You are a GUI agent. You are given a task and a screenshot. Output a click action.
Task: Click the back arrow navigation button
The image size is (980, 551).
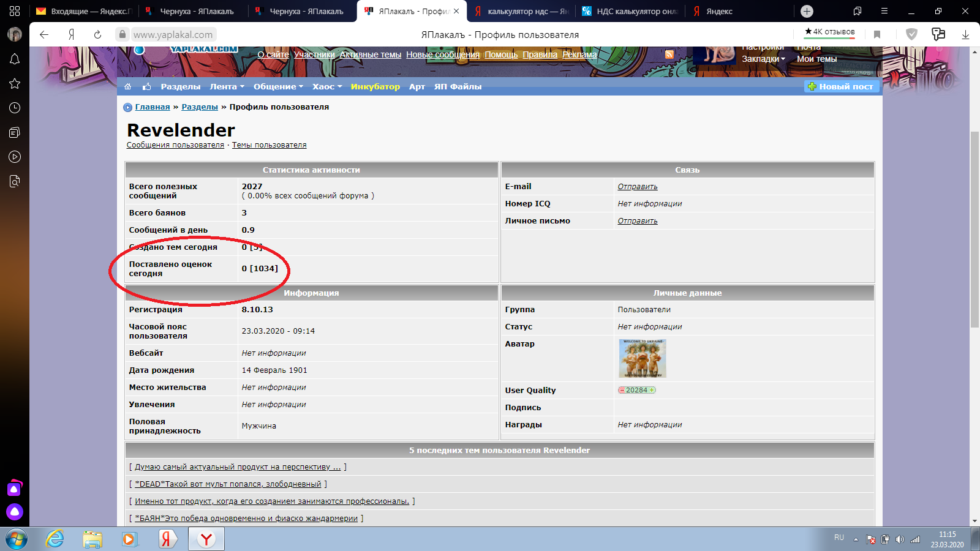point(44,35)
